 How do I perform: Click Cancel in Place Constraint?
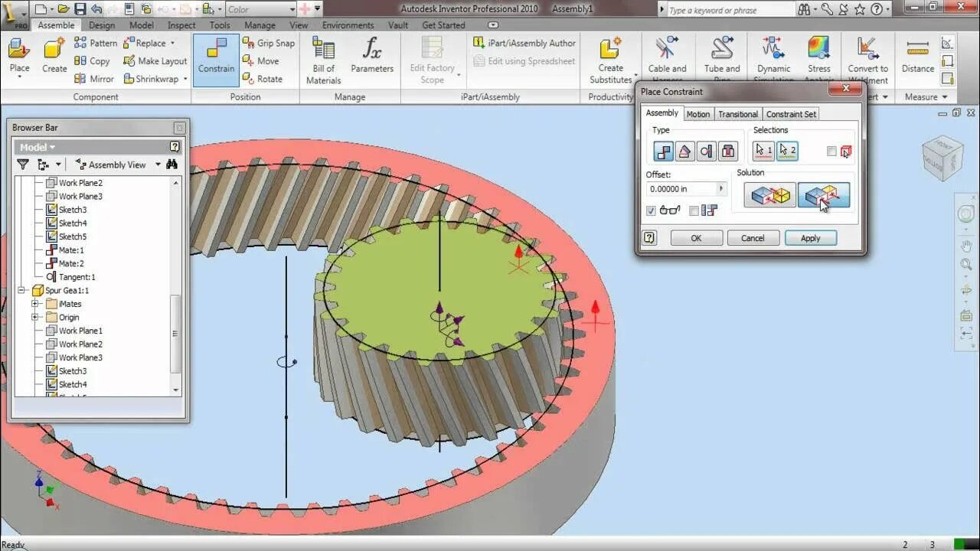click(753, 238)
